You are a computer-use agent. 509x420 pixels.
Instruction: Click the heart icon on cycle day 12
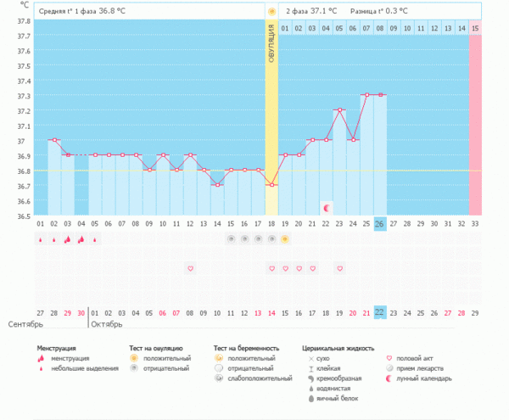pos(190,268)
